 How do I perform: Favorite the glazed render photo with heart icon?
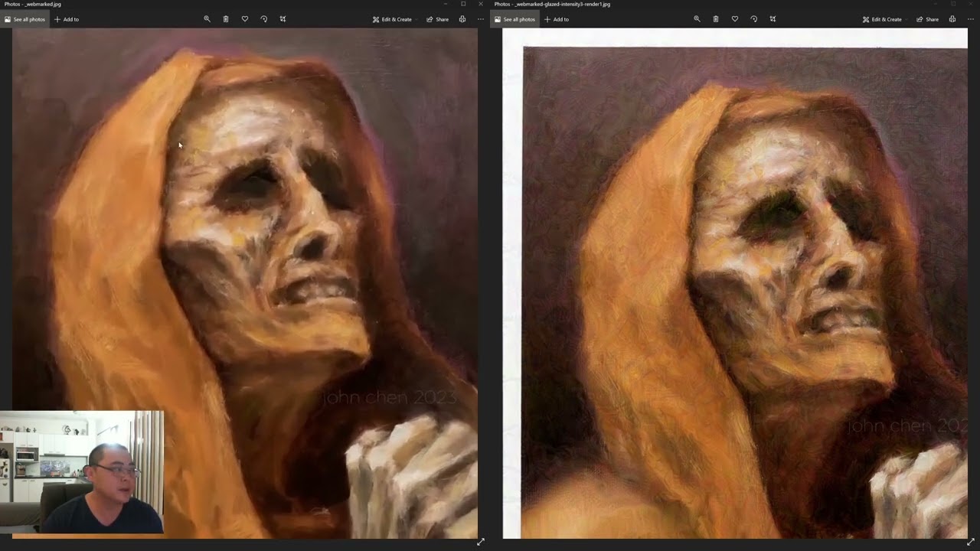[735, 19]
